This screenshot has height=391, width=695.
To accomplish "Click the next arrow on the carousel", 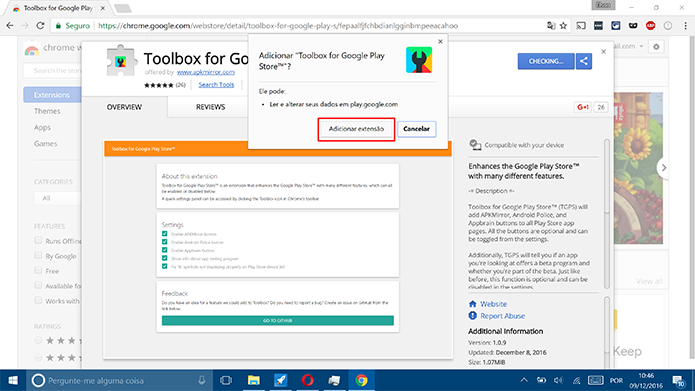I will [x=664, y=168].
